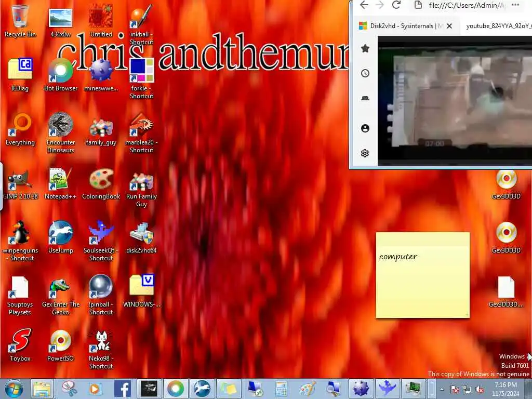Click the browser back arrow
532x399 pixels.
pos(364,5)
